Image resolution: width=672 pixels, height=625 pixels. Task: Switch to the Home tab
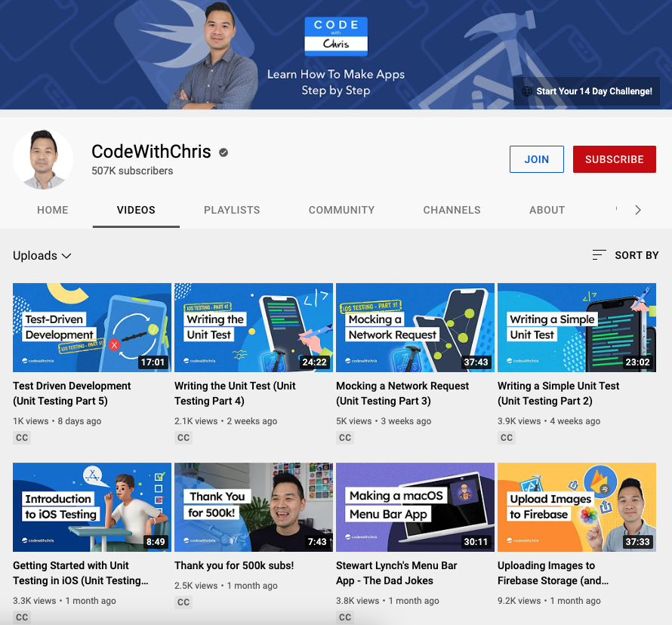click(x=53, y=210)
